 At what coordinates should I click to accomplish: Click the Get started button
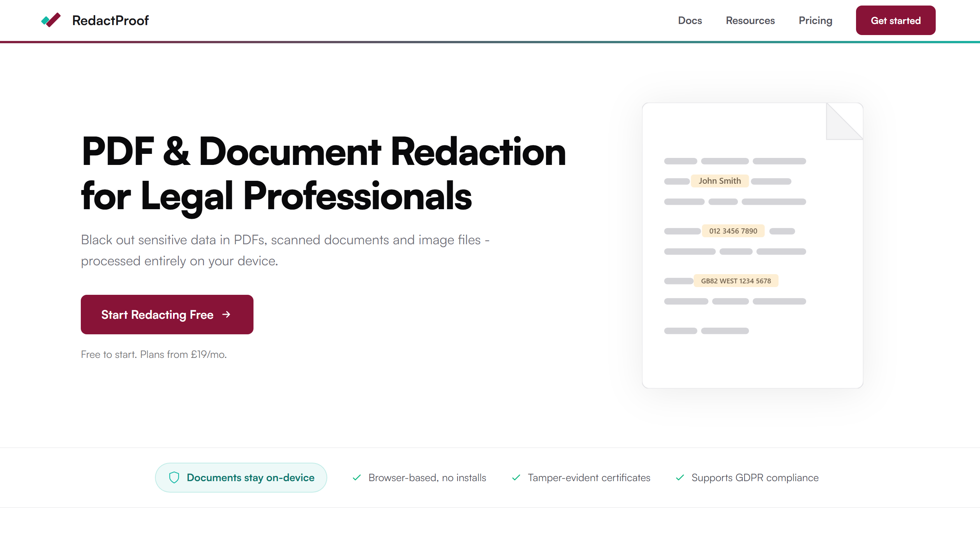point(896,21)
